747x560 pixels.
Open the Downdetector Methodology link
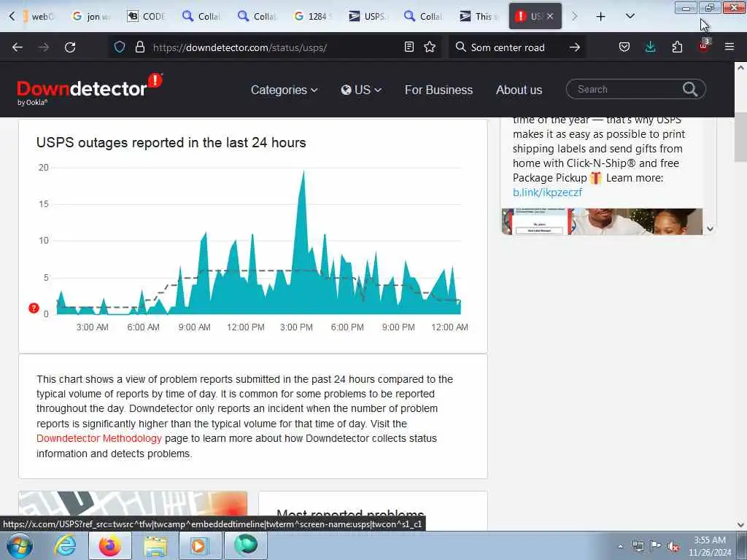click(x=99, y=438)
